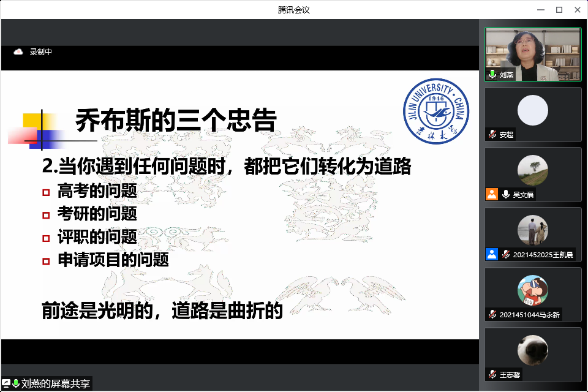Select 吴文楠's tree avatar
588x392 pixels.
(x=532, y=170)
